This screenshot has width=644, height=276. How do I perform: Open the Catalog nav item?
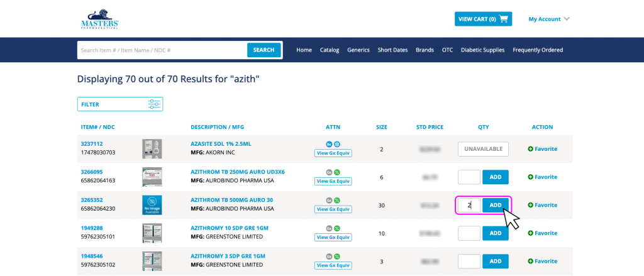pos(330,50)
